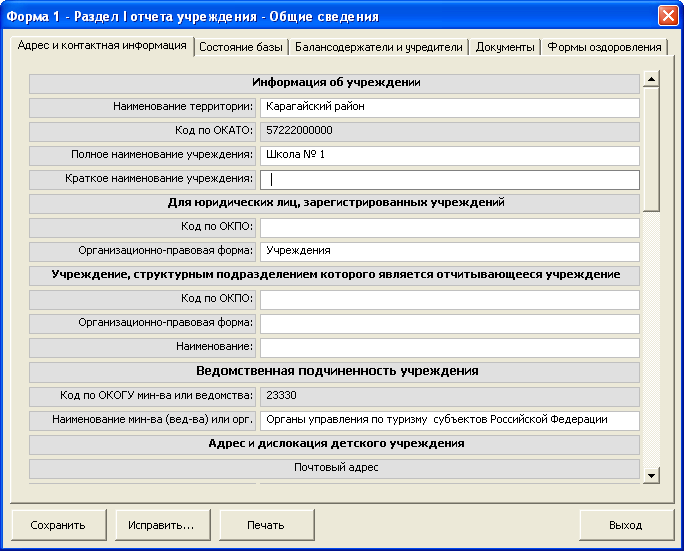Screen dimensions: 684x551
Task: Click the Учреждение, структурным подразделением header
Action: [335, 276]
